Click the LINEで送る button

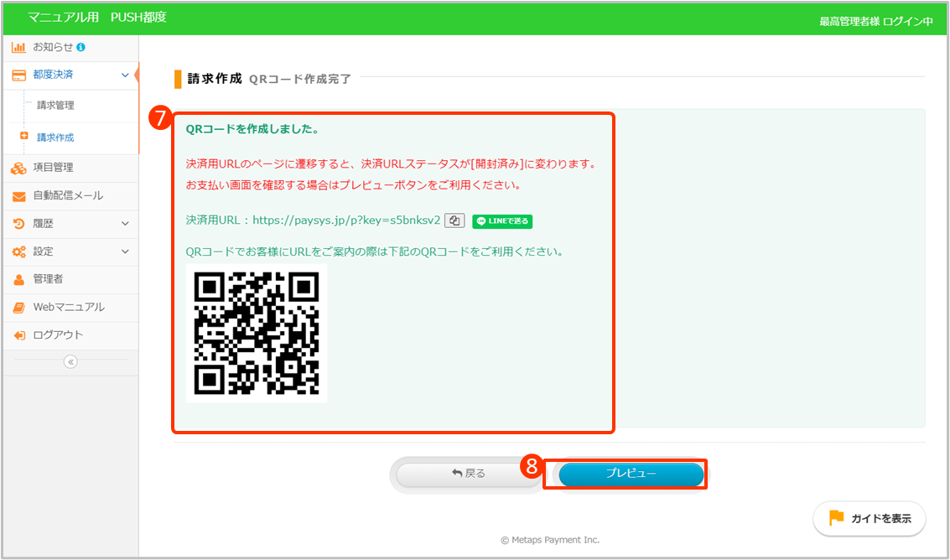(x=502, y=220)
